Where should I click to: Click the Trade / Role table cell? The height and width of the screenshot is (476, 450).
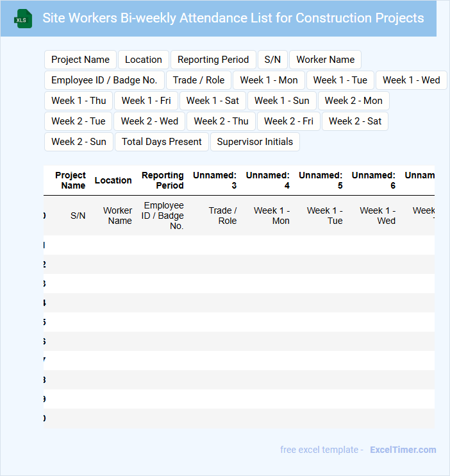tap(222, 216)
